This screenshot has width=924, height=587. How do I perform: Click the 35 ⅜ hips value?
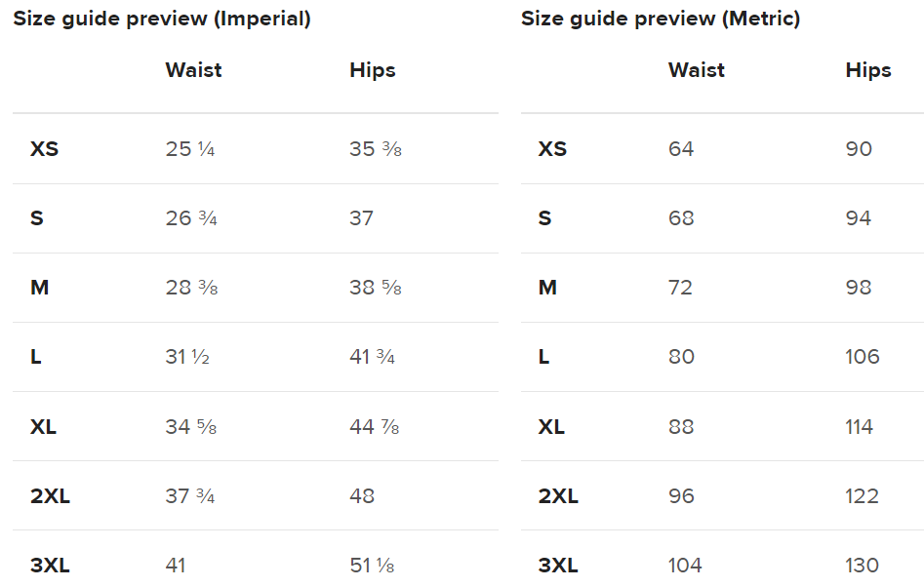click(x=376, y=149)
